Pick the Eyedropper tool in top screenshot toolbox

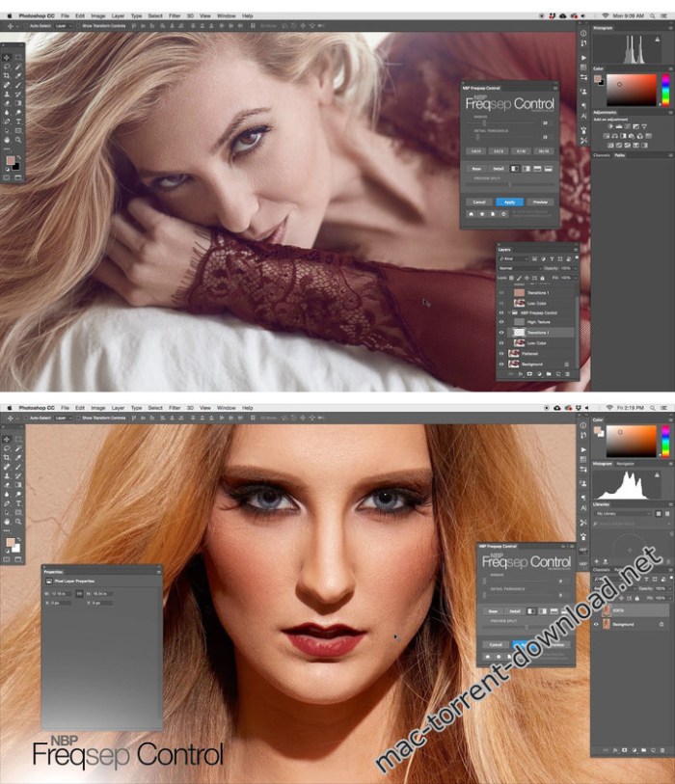[x=18, y=75]
